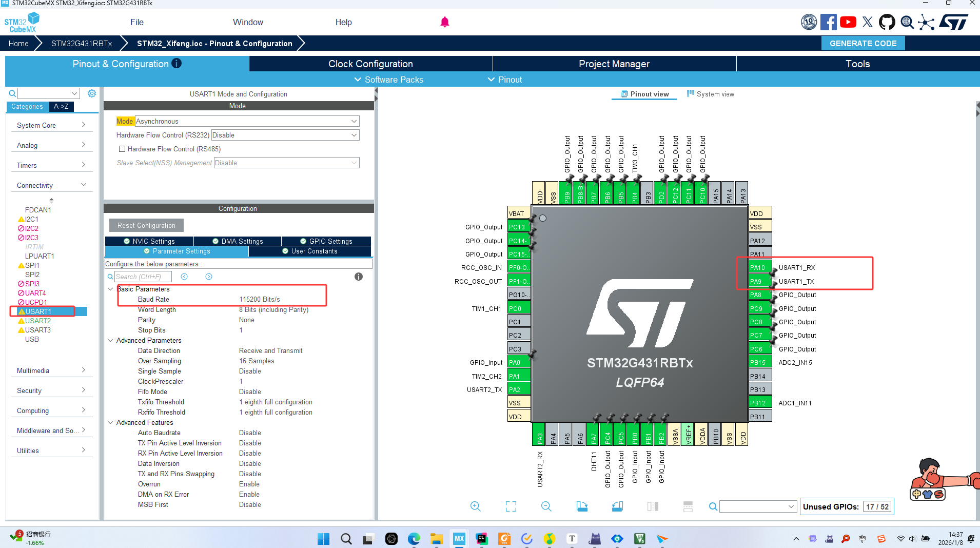Collapse the Connectivity category

point(51,185)
